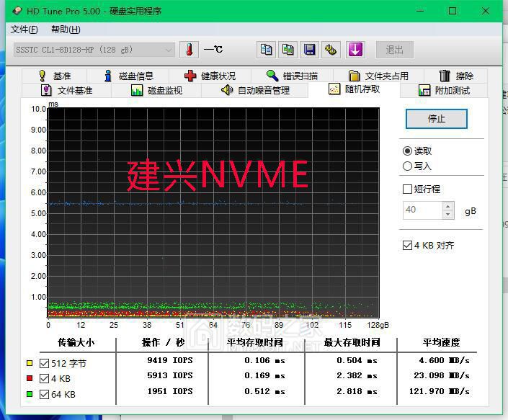The width and height of the screenshot is (508, 420).
Task: Switch to the 磁盘监视 tab
Action: (156, 90)
